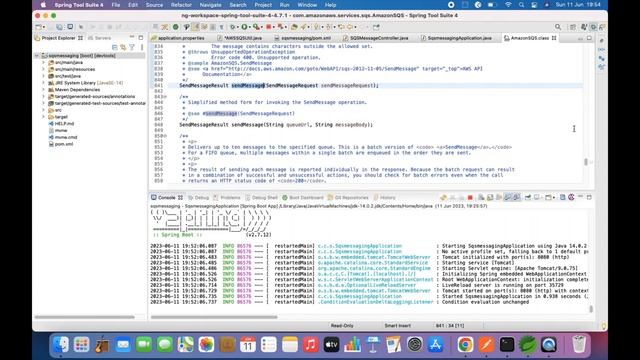Minimize the Project Explorer panel
The width and height of the screenshot is (640, 360).
pos(132,38)
